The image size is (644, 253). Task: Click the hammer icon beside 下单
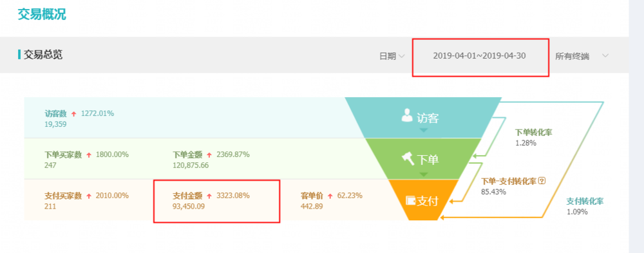[408, 158]
